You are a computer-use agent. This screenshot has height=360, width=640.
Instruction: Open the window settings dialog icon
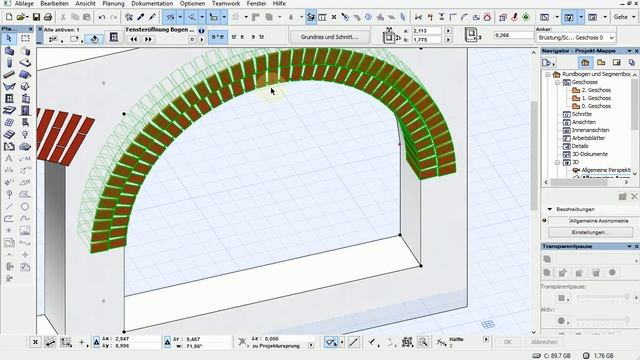[x=114, y=38]
